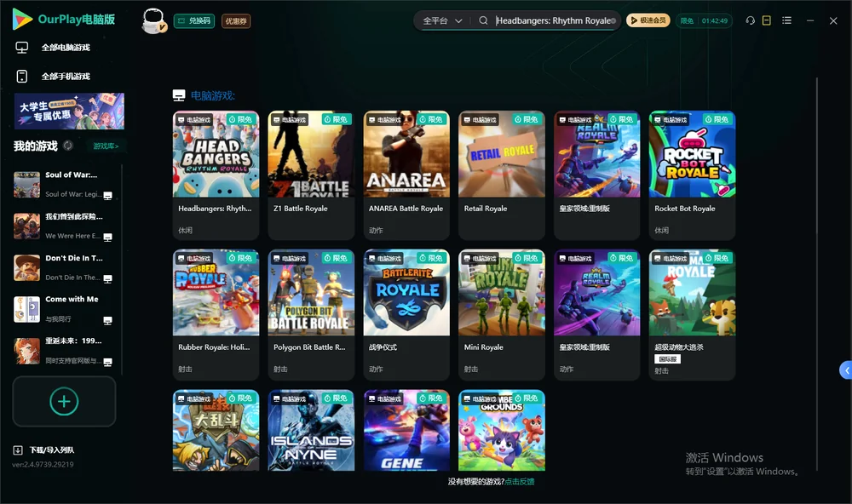This screenshot has height=504, width=852.
Task: Open the Rocket Bot Royale game card
Action: coord(692,175)
